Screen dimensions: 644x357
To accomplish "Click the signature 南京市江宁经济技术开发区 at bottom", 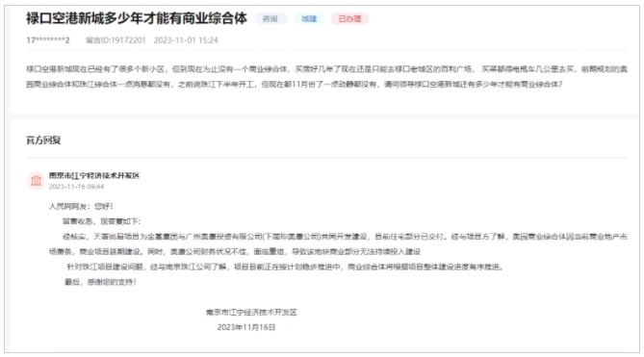I will (x=251, y=313).
